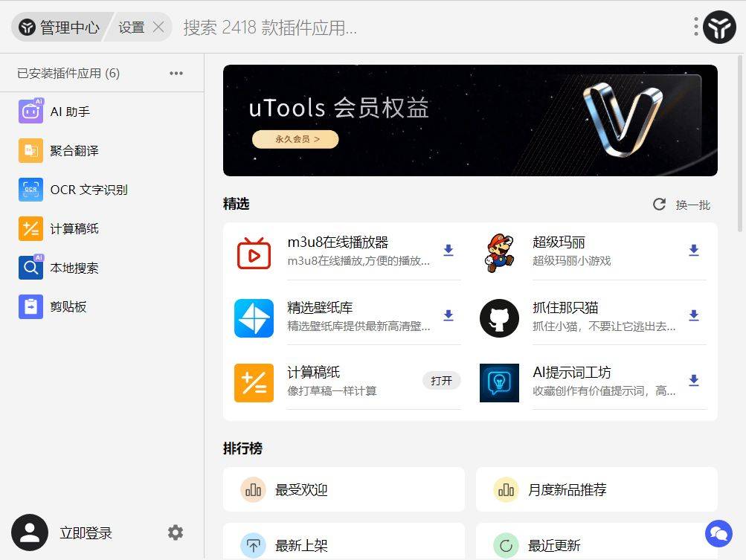
Task: Download the AI提示词工坊 plugin
Action: point(694,380)
